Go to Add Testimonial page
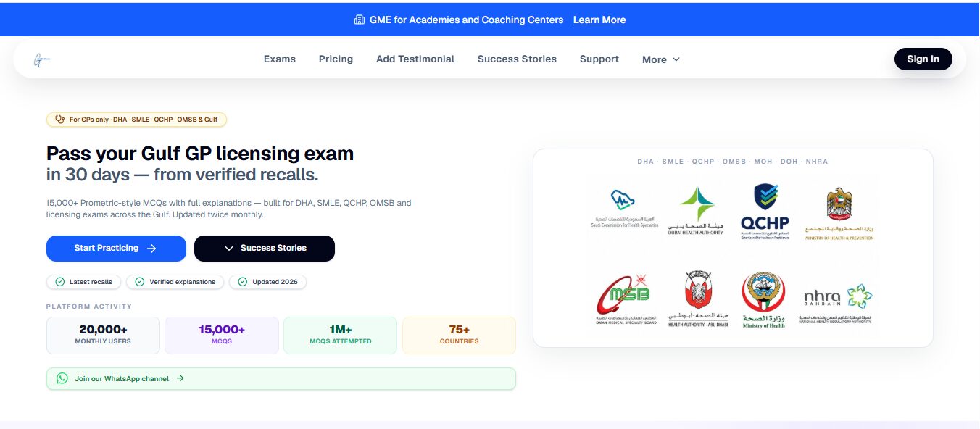Image resolution: width=980 pixels, height=429 pixels. pyautogui.click(x=415, y=59)
